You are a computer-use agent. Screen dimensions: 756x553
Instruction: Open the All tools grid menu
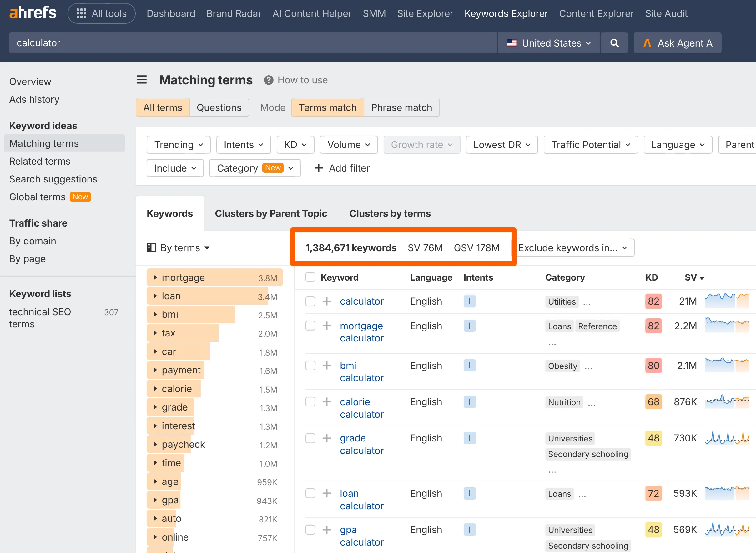(x=102, y=13)
